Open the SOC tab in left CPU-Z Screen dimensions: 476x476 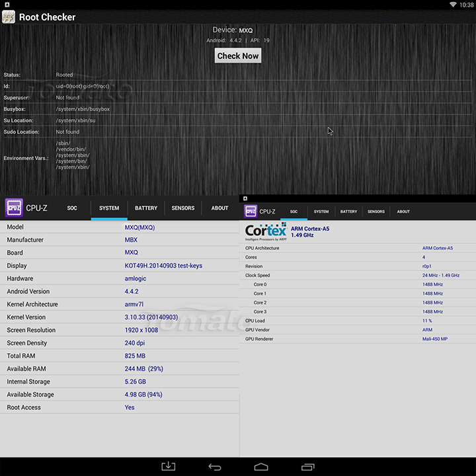click(72, 208)
